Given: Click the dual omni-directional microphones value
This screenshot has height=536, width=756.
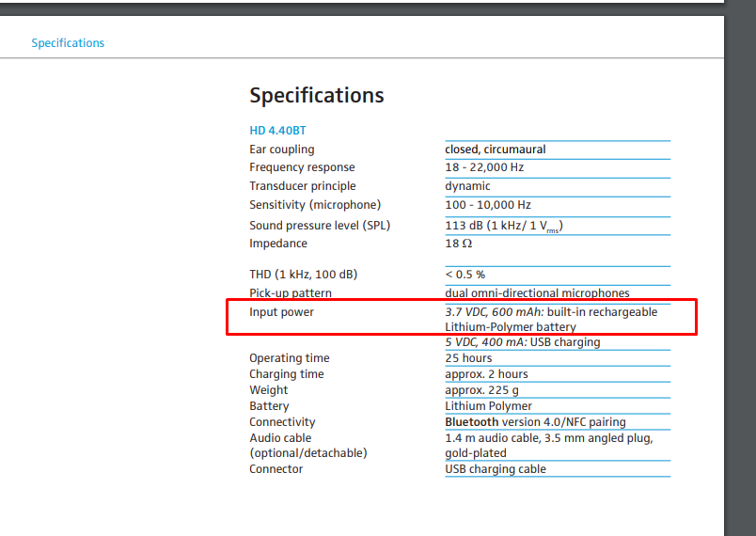Looking at the screenshot, I should pos(537,293).
